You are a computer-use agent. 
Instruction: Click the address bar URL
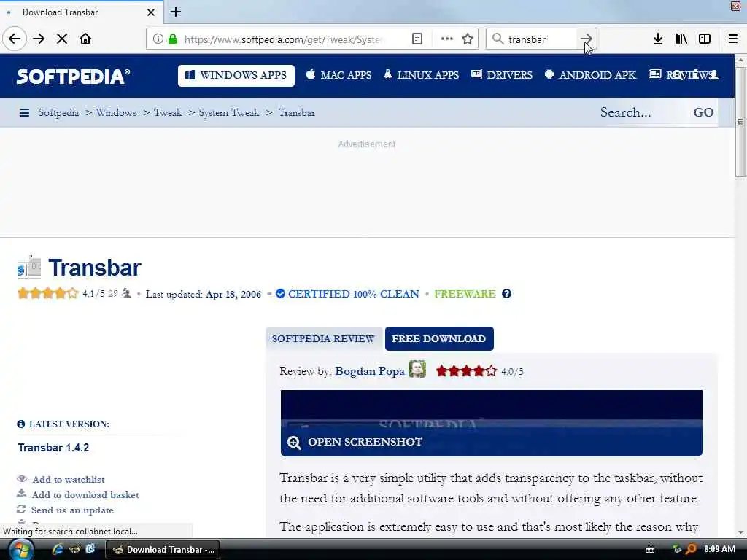click(x=284, y=39)
